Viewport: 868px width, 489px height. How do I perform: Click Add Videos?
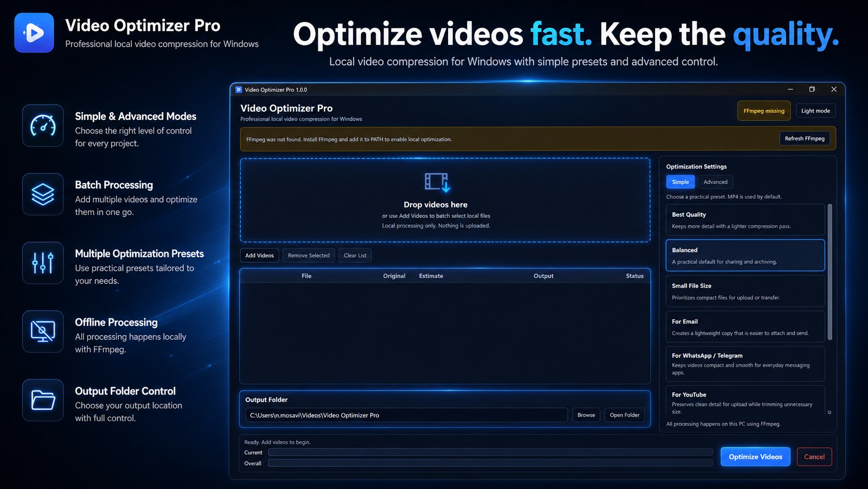click(x=260, y=255)
